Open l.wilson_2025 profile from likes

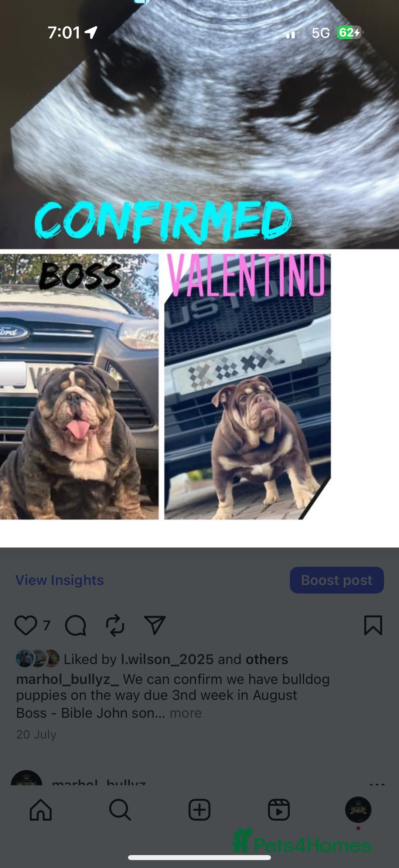(167, 659)
